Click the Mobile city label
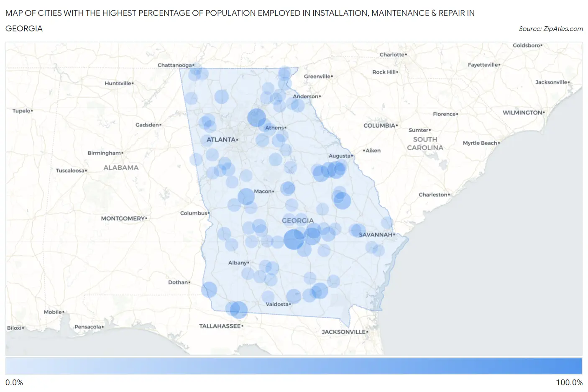 (x=53, y=312)
